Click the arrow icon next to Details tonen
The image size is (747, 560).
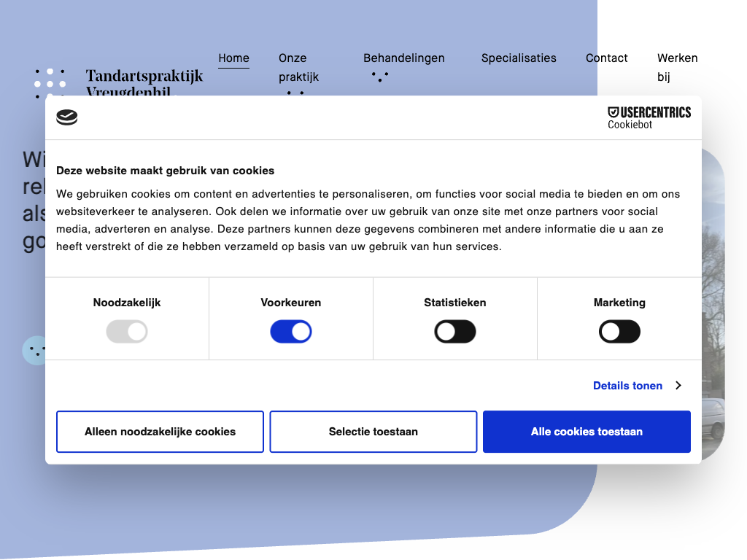[x=678, y=386]
